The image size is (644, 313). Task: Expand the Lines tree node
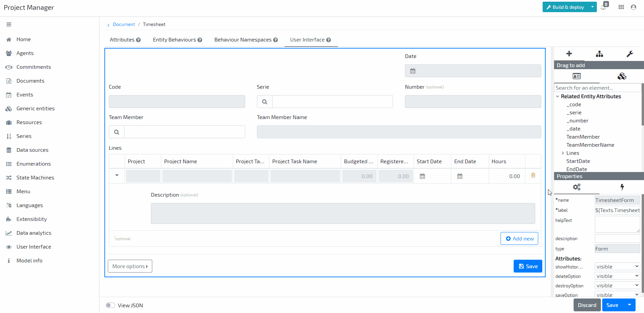coord(562,153)
